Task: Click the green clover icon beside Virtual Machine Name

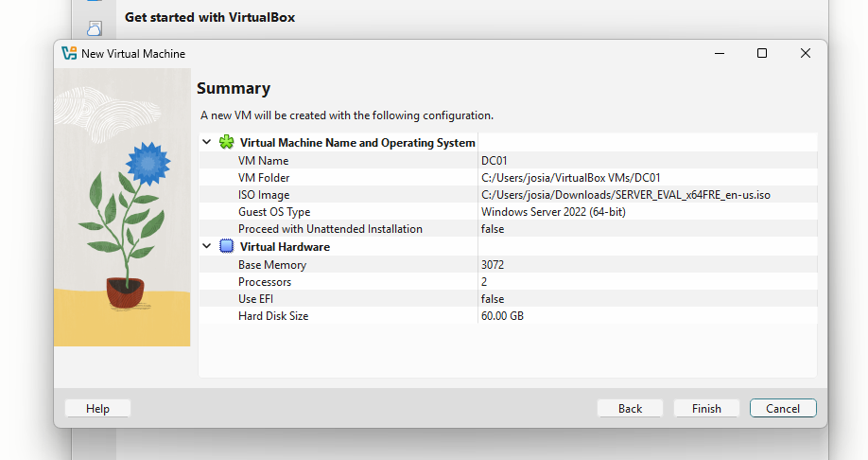Action: point(226,142)
